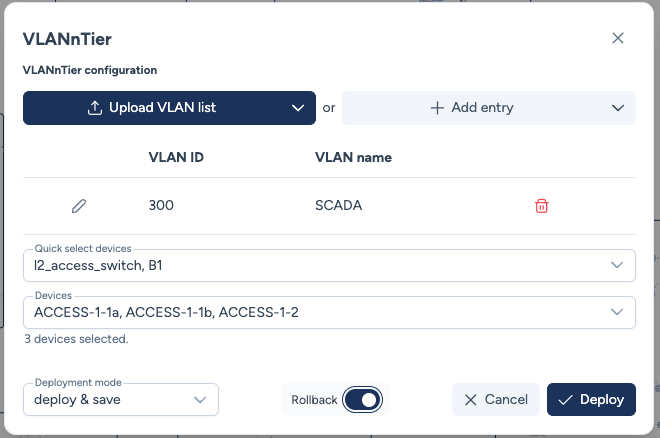The width and height of the screenshot is (660, 438).
Task: Click the plus icon beside Add entry
Action: tap(437, 108)
